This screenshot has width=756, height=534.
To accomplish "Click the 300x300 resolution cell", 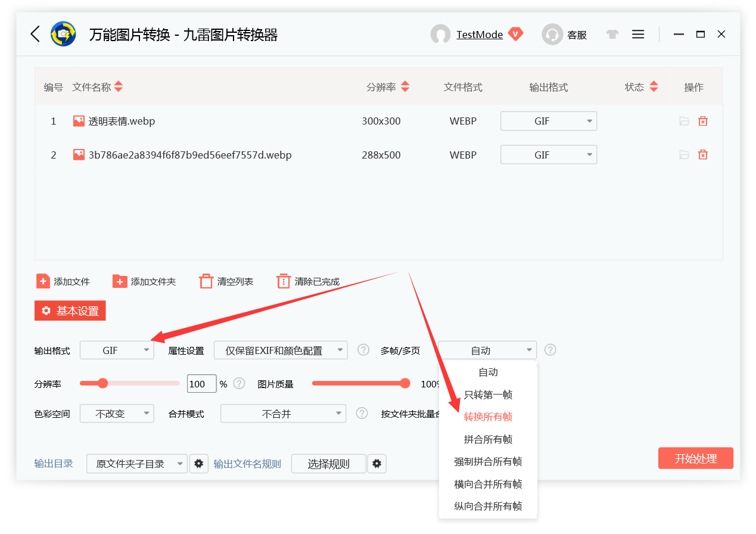I will (381, 121).
